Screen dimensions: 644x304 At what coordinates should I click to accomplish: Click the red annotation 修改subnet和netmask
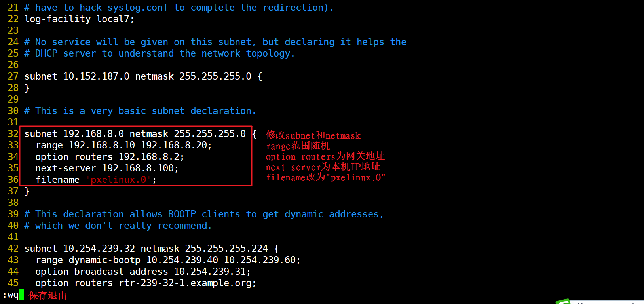(x=313, y=135)
